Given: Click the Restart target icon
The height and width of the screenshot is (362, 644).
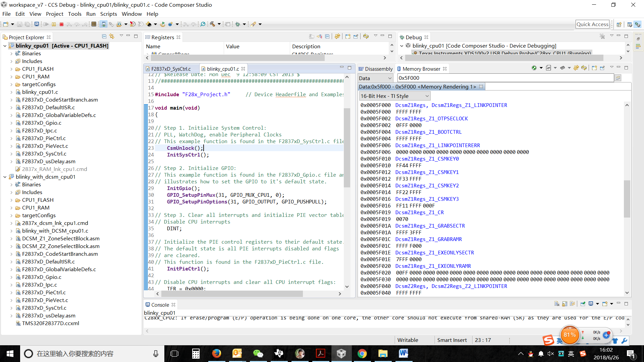Looking at the screenshot, I should 162,24.
